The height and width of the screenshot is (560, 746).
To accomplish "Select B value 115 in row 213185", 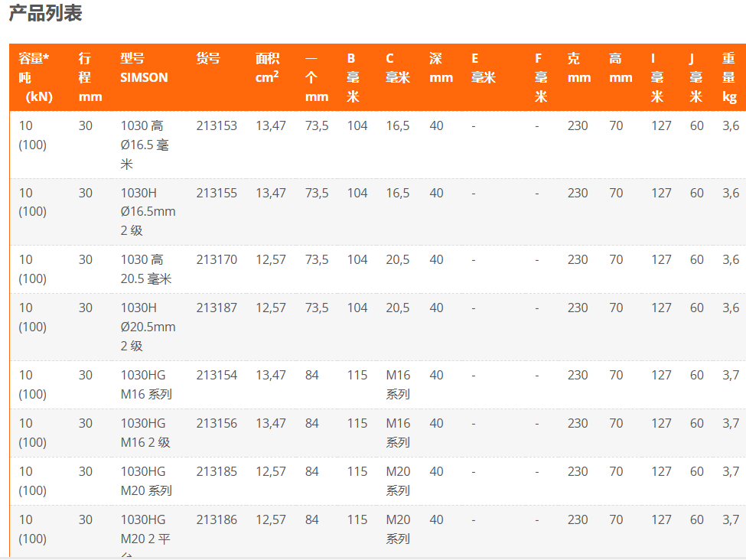I will pos(357,471).
